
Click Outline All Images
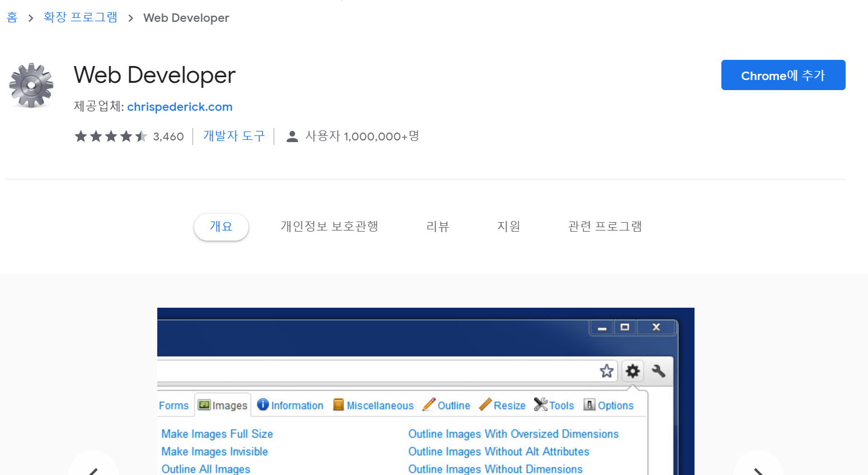point(206,469)
